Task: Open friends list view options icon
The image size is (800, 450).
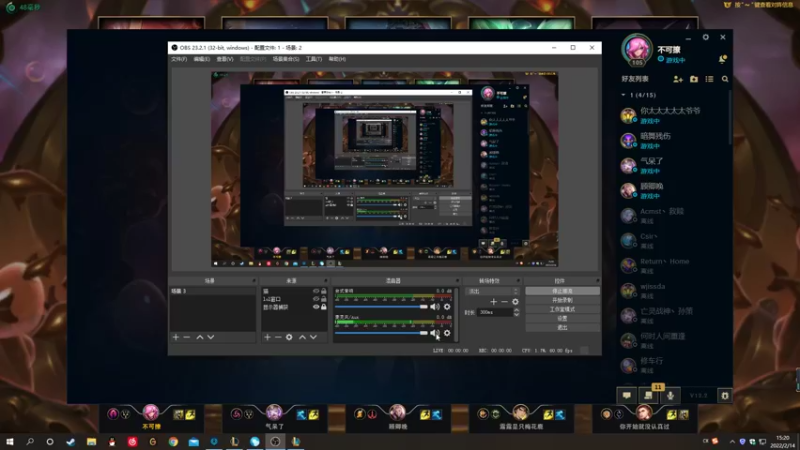Action: coord(709,79)
